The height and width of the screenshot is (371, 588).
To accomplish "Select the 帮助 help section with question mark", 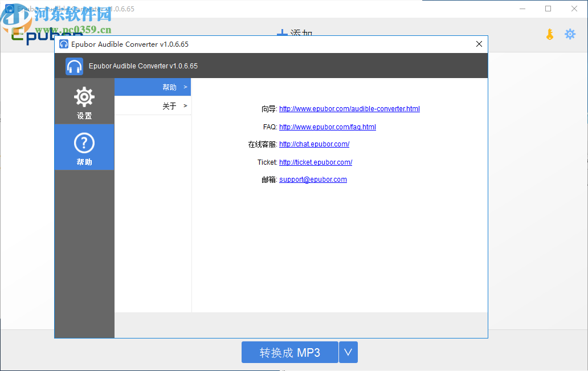I will [84, 148].
